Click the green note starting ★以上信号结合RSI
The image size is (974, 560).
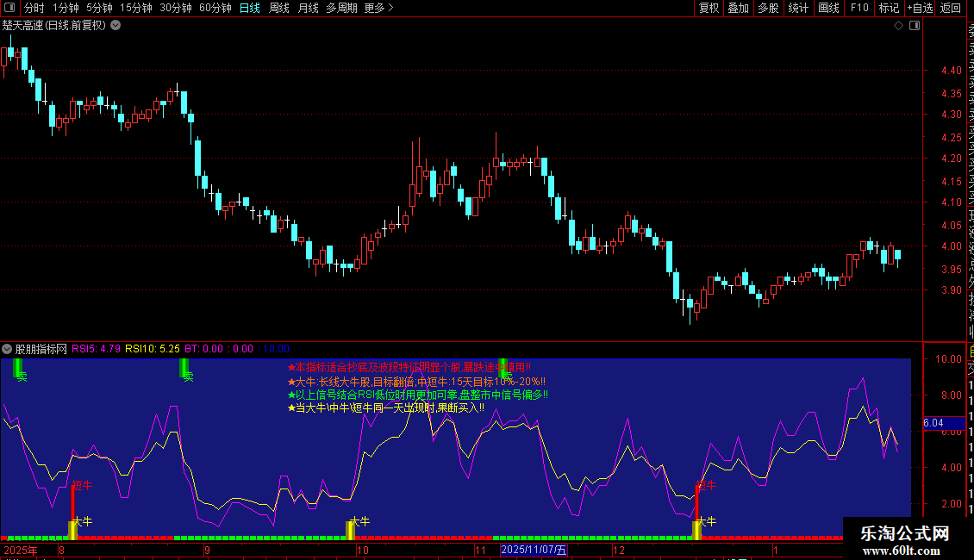click(x=417, y=395)
